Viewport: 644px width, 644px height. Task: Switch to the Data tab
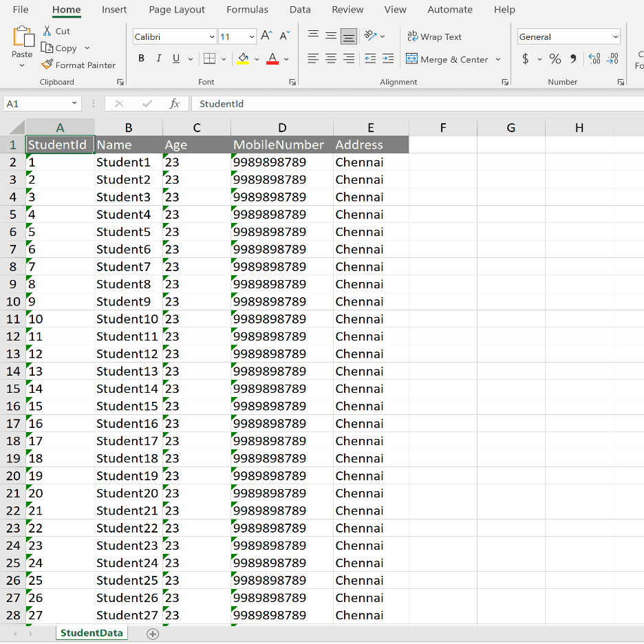[x=300, y=10]
